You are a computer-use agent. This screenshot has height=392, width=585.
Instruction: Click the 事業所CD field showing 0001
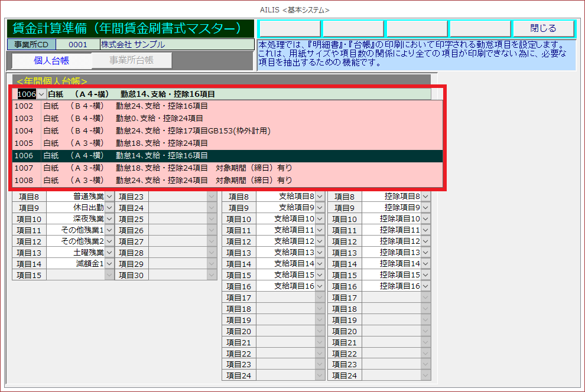point(77,44)
